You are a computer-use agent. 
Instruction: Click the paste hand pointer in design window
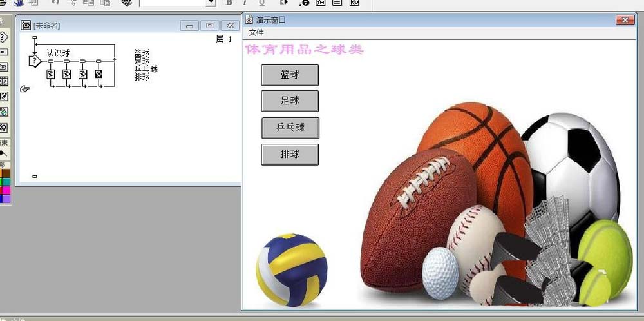tap(25, 88)
